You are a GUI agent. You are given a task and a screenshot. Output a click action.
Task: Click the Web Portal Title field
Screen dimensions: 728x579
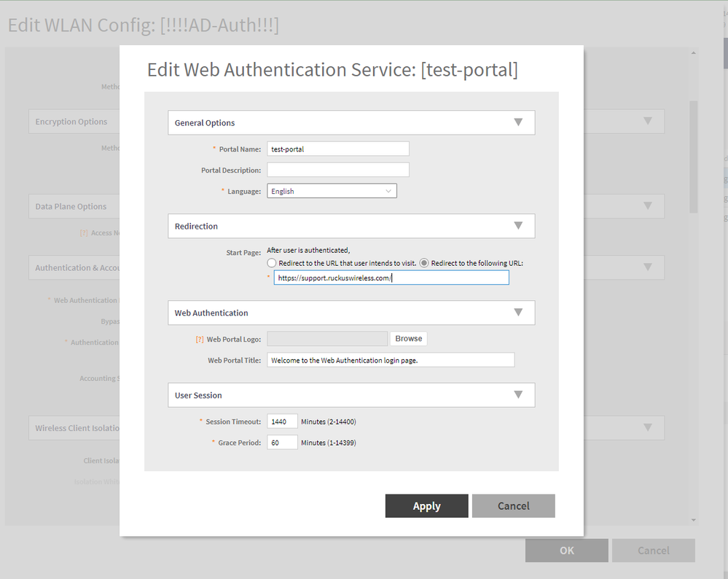[x=391, y=360]
